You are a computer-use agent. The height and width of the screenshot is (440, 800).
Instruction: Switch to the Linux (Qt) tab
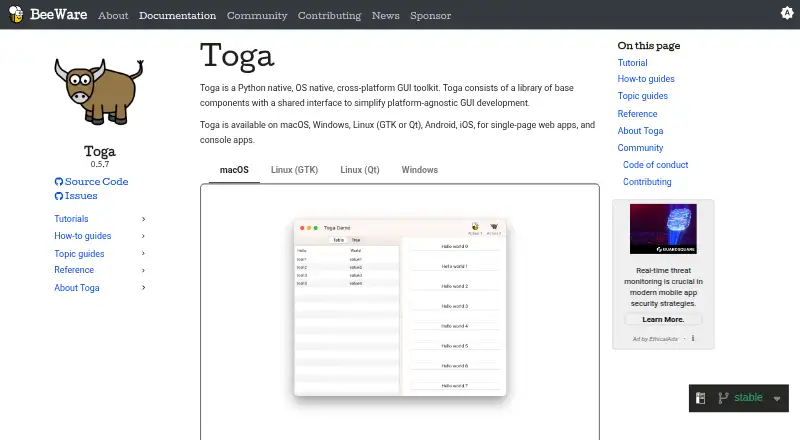coord(360,170)
